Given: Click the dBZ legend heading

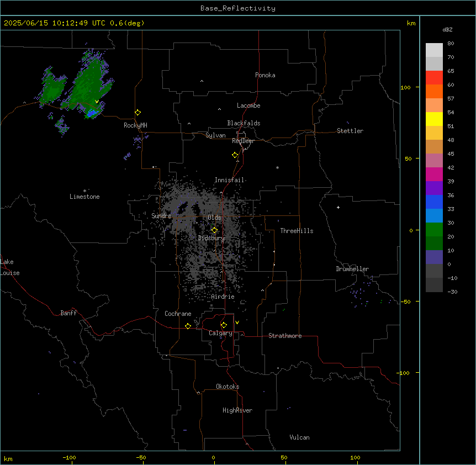Looking at the screenshot, I should click(x=447, y=29).
